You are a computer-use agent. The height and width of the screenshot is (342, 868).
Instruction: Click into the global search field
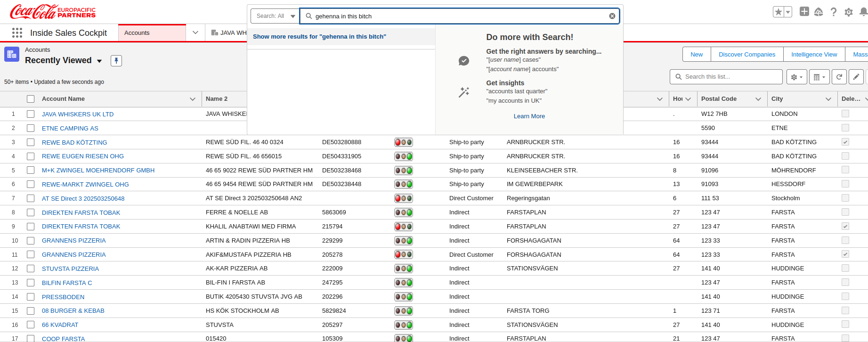(x=459, y=16)
